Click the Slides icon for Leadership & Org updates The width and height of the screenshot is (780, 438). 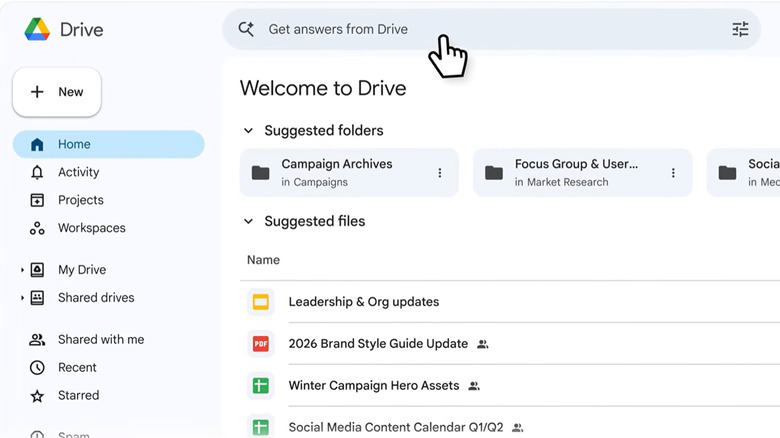pos(261,302)
